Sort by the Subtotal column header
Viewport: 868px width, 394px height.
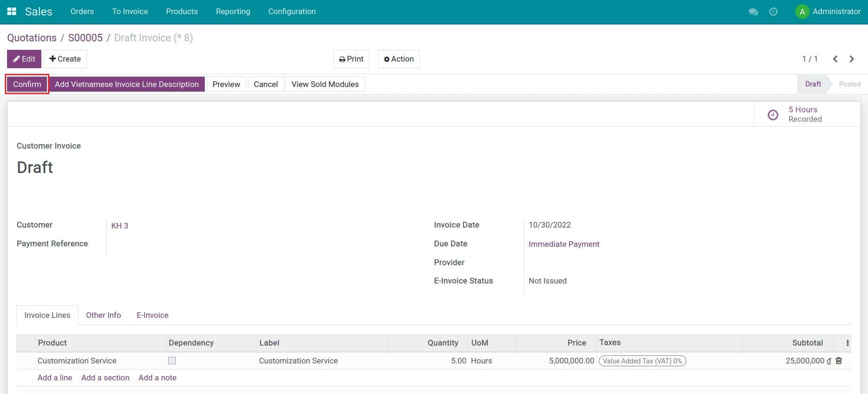click(x=787, y=343)
